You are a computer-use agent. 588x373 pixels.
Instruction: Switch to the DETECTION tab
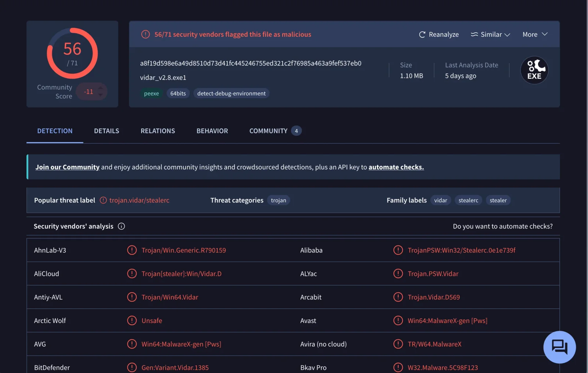(x=55, y=131)
